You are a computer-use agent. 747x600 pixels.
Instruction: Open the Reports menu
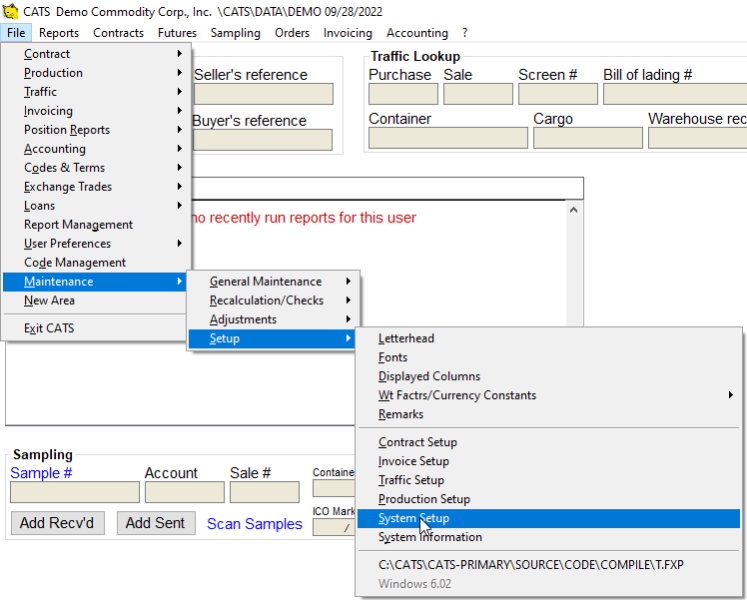pos(59,33)
